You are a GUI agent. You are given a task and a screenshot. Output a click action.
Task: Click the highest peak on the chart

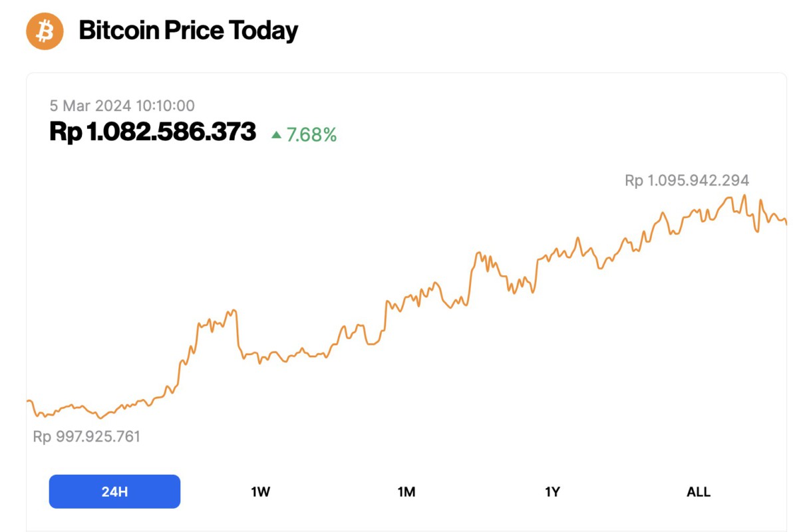click(x=743, y=194)
